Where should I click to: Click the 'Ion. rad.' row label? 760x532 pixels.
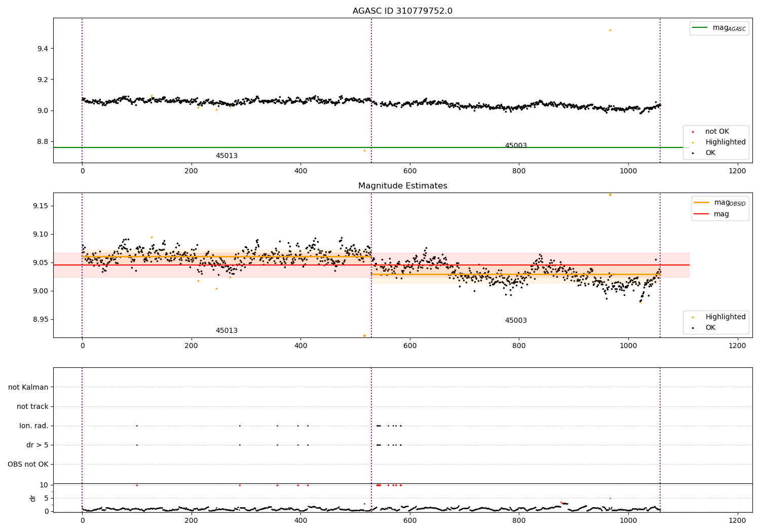pos(34,426)
